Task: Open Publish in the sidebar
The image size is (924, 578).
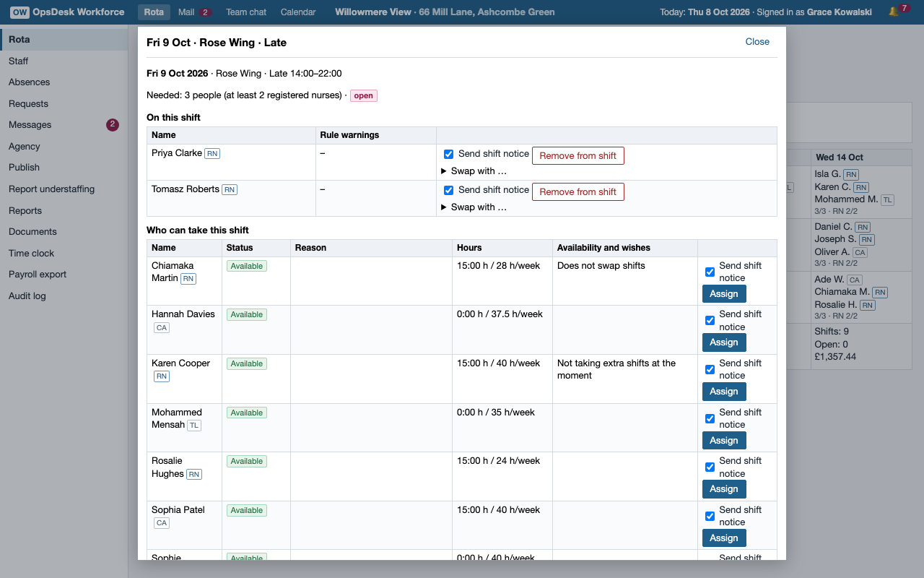Action: coord(64,168)
